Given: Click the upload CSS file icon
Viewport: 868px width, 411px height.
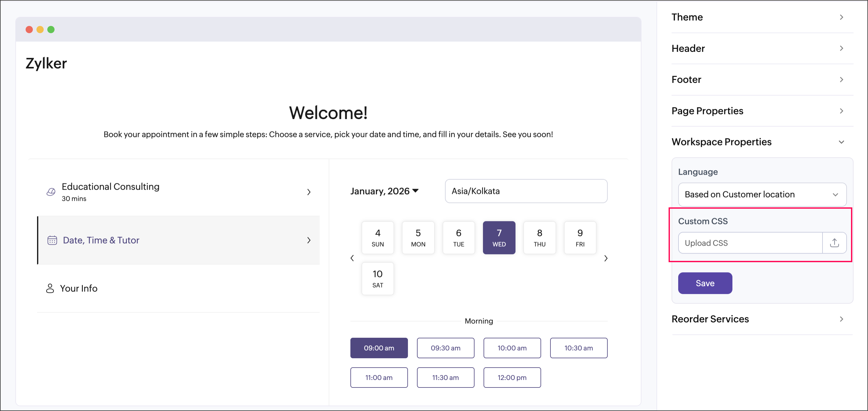Looking at the screenshot, I should (834, 243).
